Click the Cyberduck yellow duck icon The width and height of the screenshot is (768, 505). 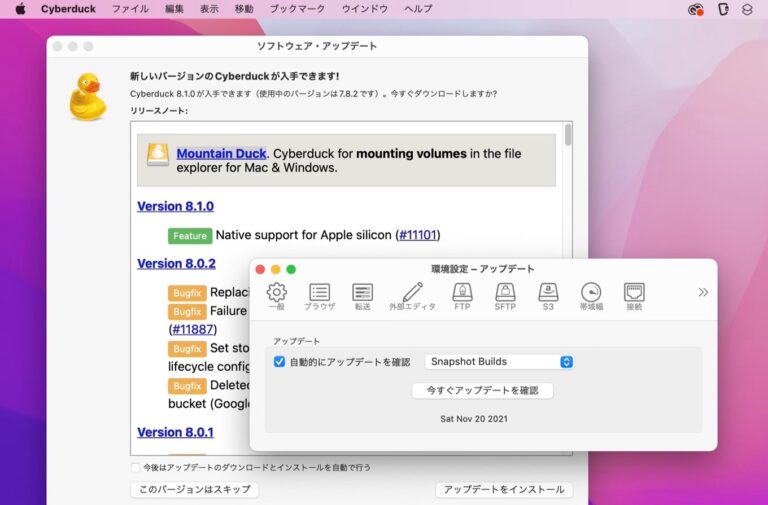click(88, 96)
